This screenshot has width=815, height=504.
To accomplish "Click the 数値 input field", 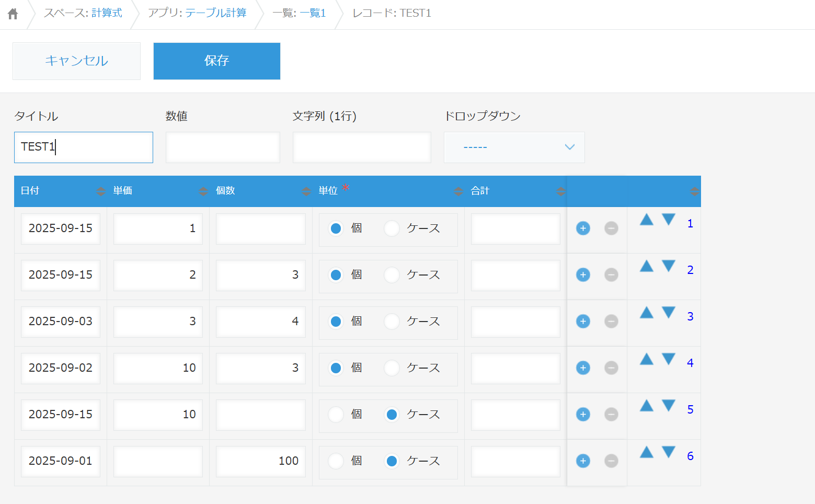I will (x=223, y=147).
